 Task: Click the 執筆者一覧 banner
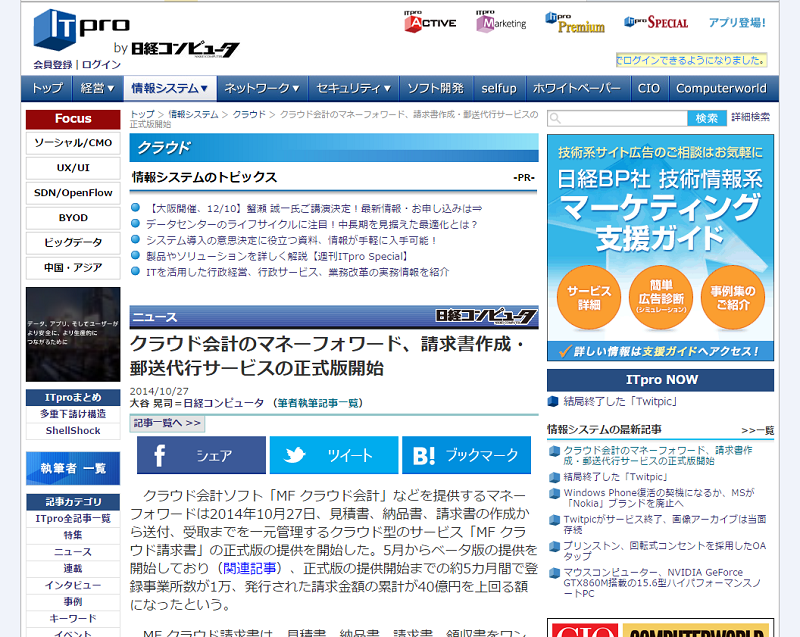[73, 468]
